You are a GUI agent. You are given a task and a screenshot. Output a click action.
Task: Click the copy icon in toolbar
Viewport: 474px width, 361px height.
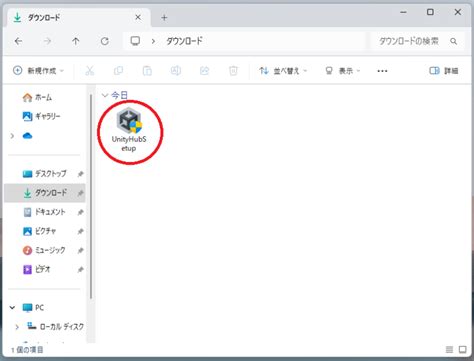click(x=118, y=71)
